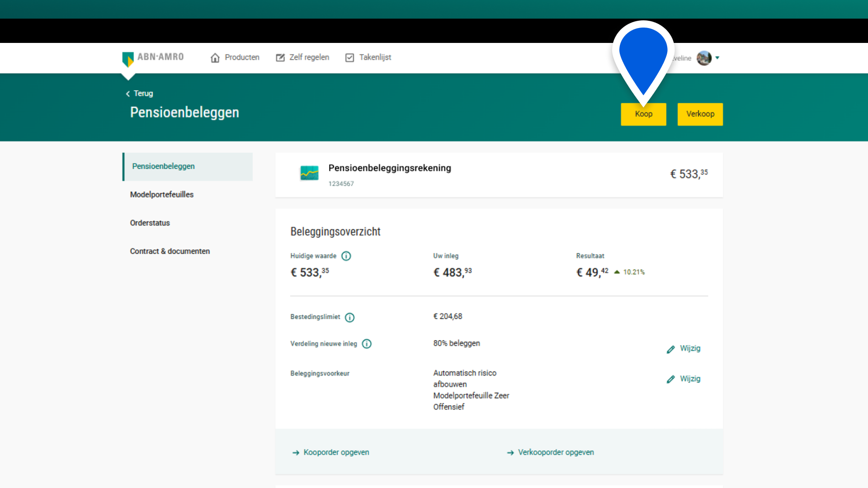This screenshot has height=488, width=868.
Task: Click the Producten house icon
Action: (x=215, y=58)
